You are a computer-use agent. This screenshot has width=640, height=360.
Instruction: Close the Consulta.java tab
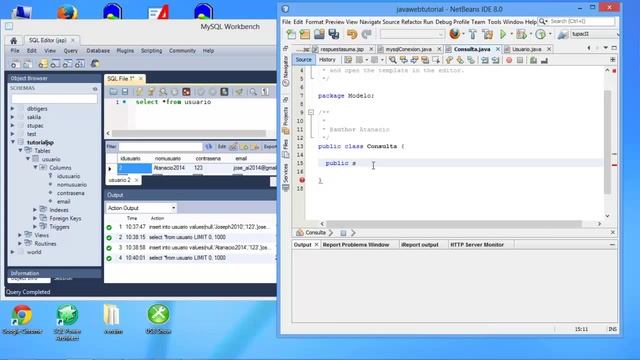pos(498,49)
